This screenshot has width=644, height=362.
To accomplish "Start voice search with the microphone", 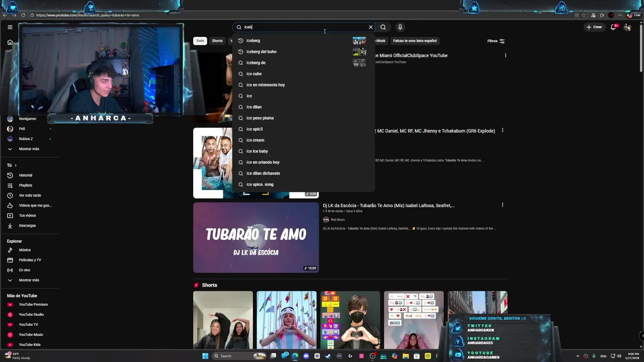I will click(x=400, y=27).
